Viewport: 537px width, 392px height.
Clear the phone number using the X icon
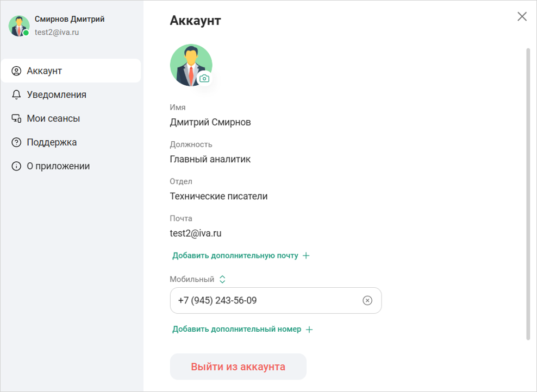[x=367, y=300]
